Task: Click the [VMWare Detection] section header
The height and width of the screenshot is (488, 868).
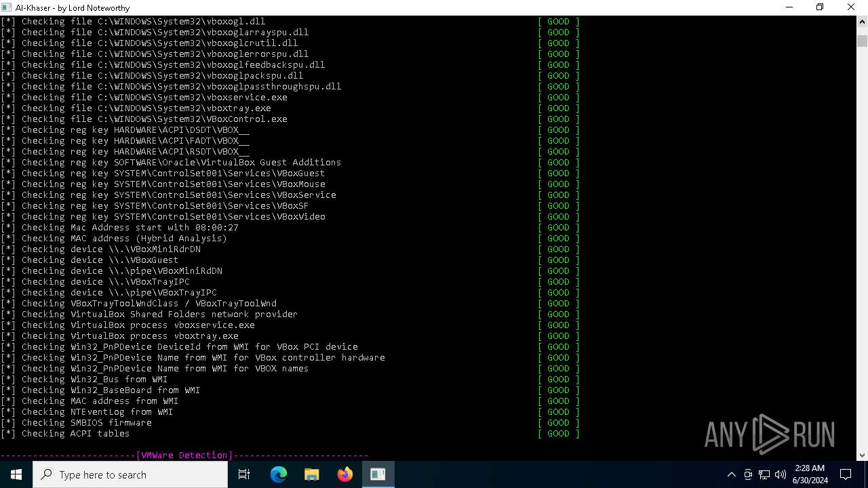Action: (184, 455)
